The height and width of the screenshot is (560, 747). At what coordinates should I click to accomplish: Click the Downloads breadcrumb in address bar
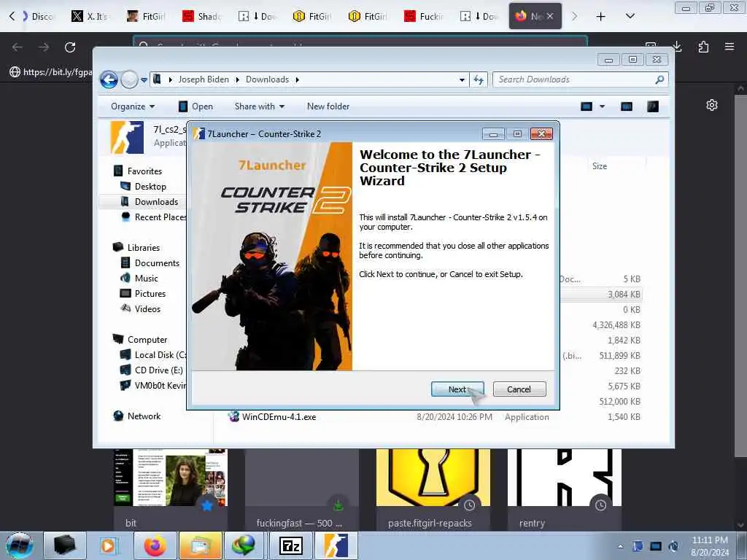(267, 79)
